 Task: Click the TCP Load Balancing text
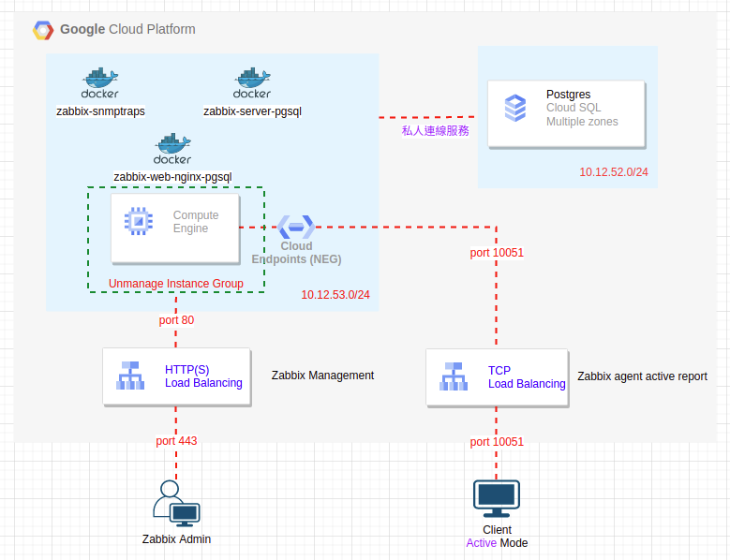click(x=527, y=377)
